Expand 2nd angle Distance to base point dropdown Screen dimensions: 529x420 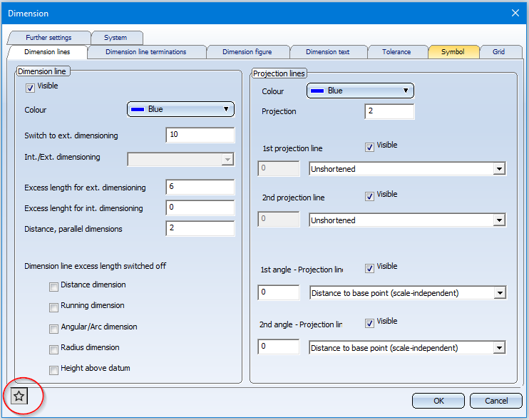(407, 348)
